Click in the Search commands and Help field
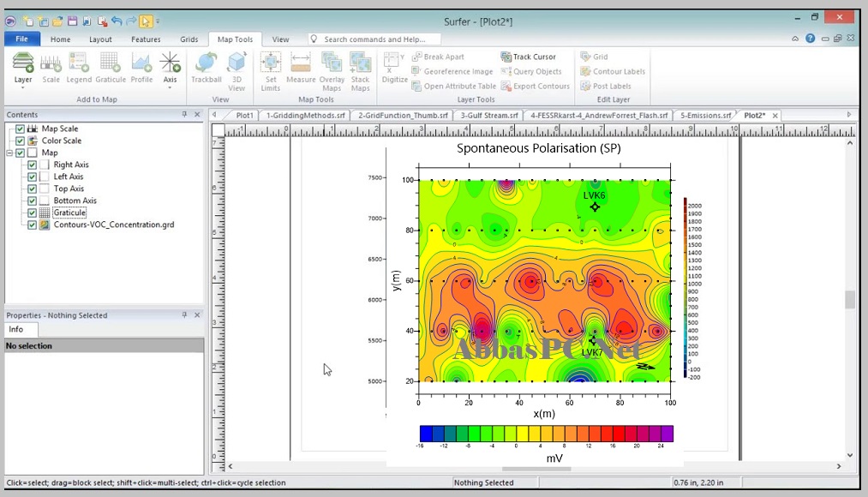This screenshot has height=497, width=868. (374, 39)
